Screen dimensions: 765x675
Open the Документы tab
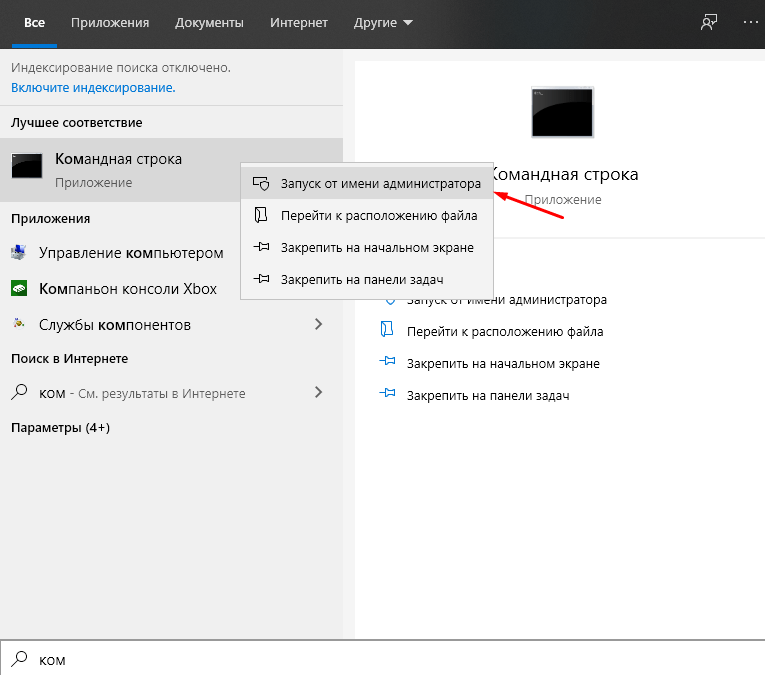click(x=209, y=23)
